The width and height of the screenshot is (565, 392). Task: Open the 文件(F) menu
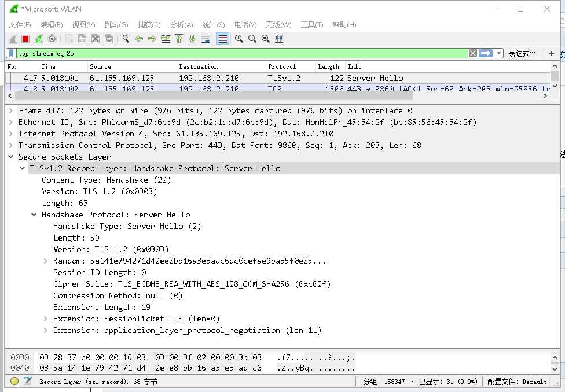(20, 24)
